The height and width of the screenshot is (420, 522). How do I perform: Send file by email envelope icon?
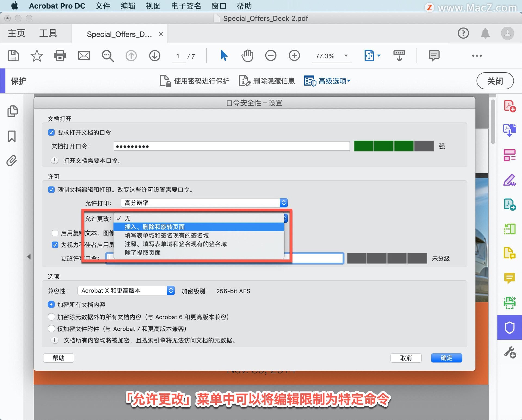pos(84,56)
